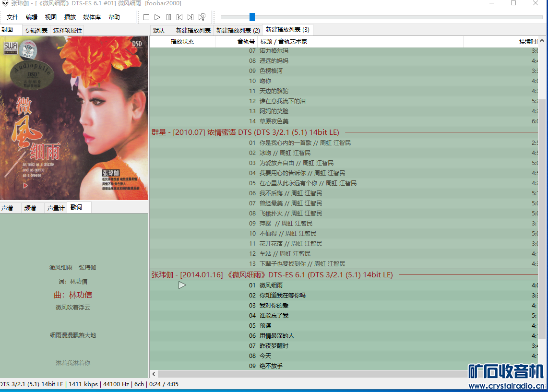The height and width of the screenshot is (392, 548).
Task: Select track 04 我要用心的告诉你
Action: [344, 173]
